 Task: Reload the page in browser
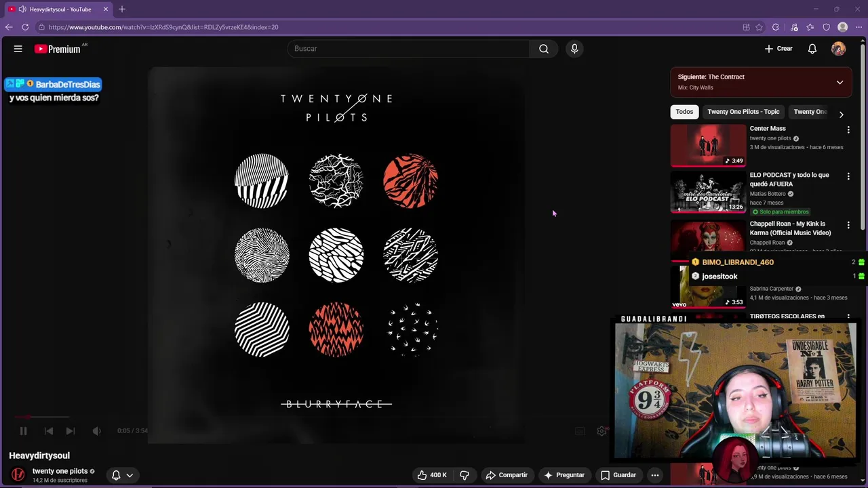pyautogui.click(x=25, y=27)
